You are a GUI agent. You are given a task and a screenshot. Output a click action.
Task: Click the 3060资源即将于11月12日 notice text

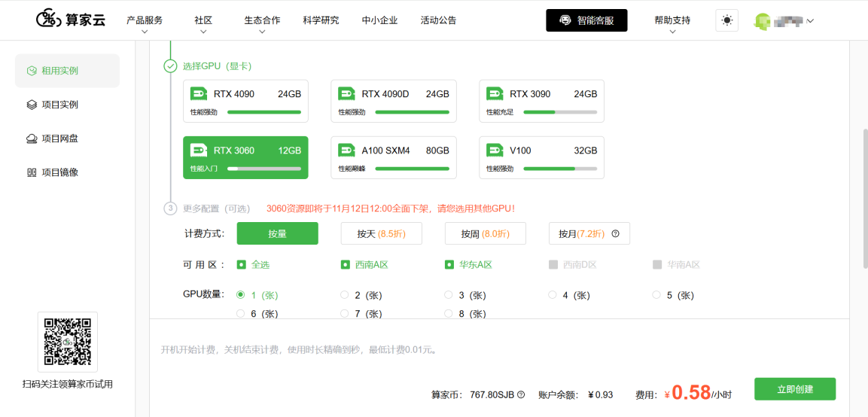point(391,208)
